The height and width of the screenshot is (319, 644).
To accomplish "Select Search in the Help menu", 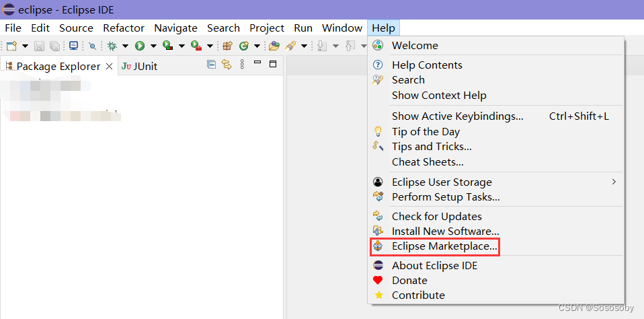I will (x=496, y=80).
